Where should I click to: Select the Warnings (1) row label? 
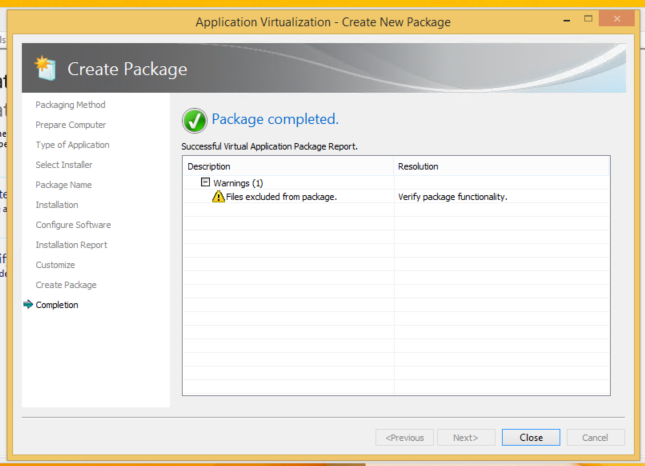click(x=238, y=183)
